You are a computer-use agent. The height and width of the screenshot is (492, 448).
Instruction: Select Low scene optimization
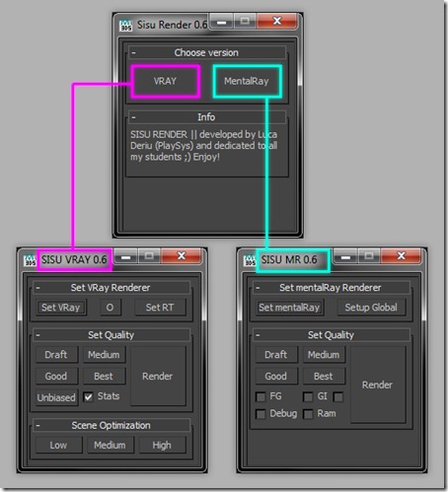pos(59,446)
